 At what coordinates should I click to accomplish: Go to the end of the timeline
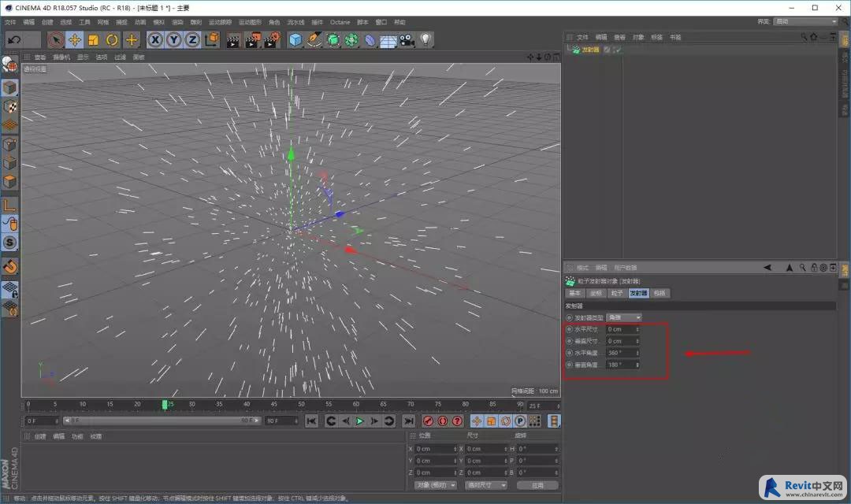[x=409, y=421]
